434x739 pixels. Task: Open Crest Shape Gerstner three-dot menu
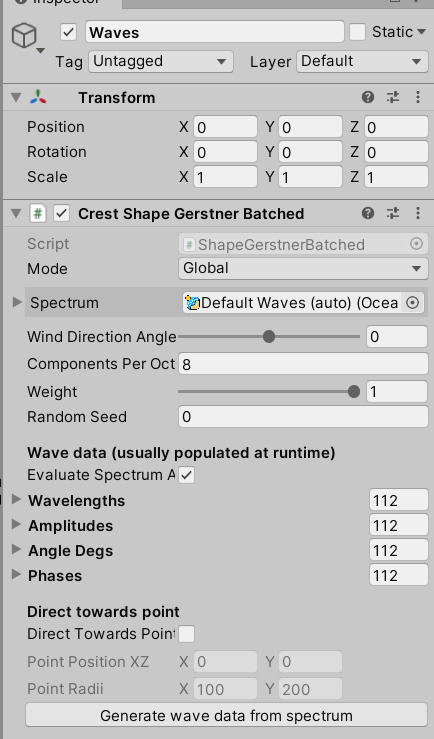[x=418, y=213]
